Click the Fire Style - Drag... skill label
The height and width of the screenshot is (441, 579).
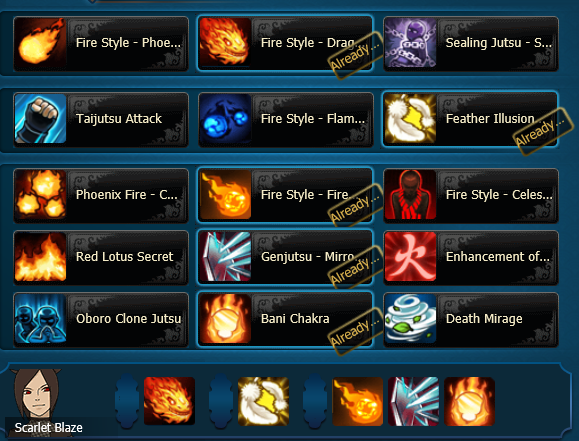(308, 43)
